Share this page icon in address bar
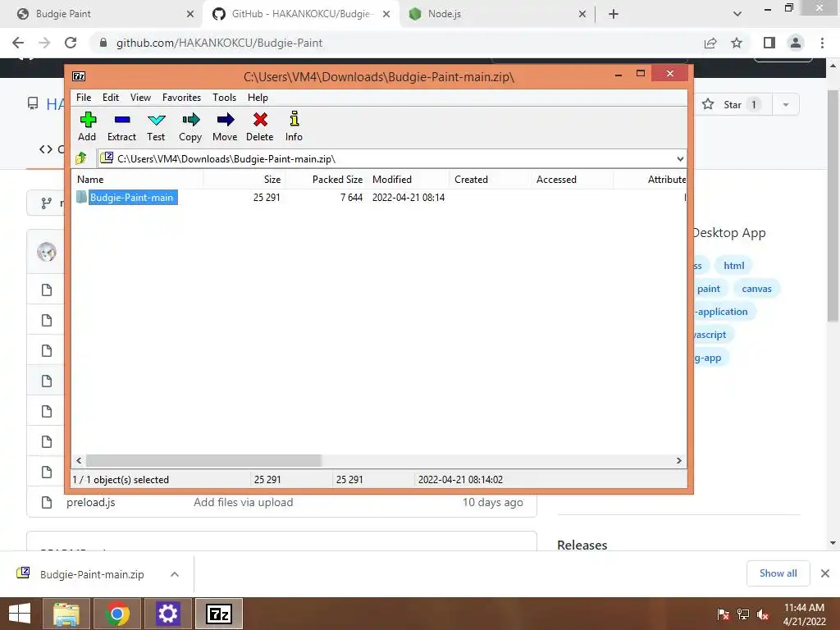 [x=710, y=43]
